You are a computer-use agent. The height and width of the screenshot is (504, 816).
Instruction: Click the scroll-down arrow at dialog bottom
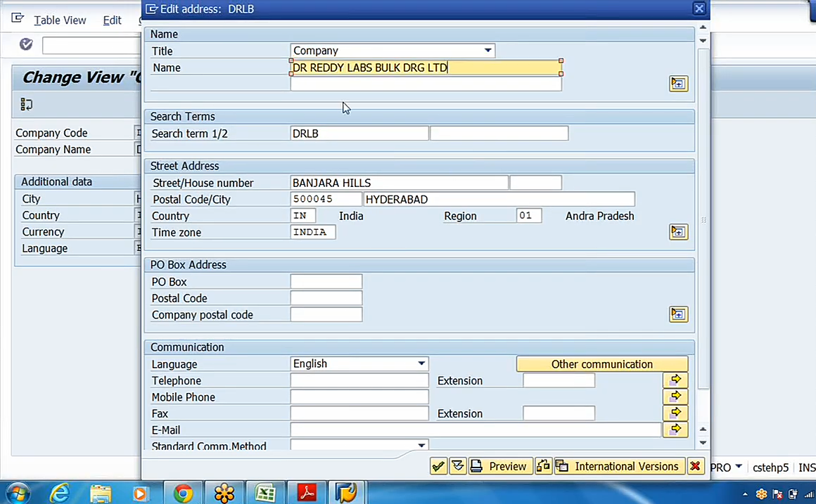tap(703, 443)
